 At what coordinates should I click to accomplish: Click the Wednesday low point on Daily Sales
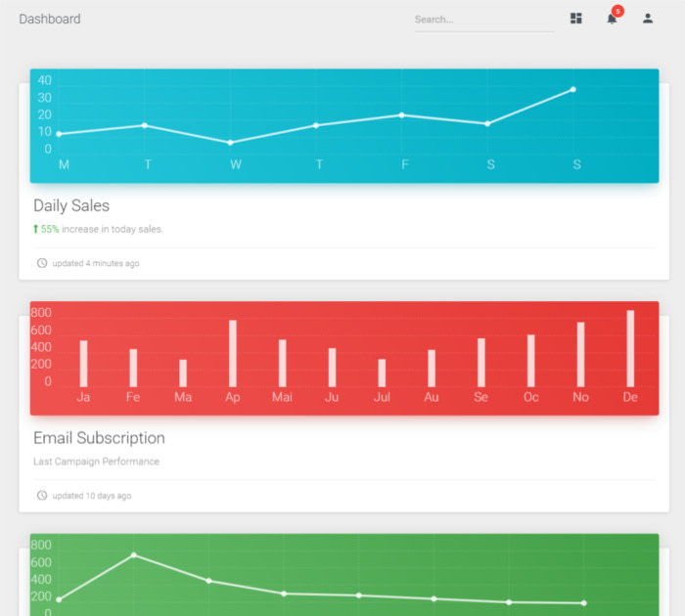click(x=231, y=143)
